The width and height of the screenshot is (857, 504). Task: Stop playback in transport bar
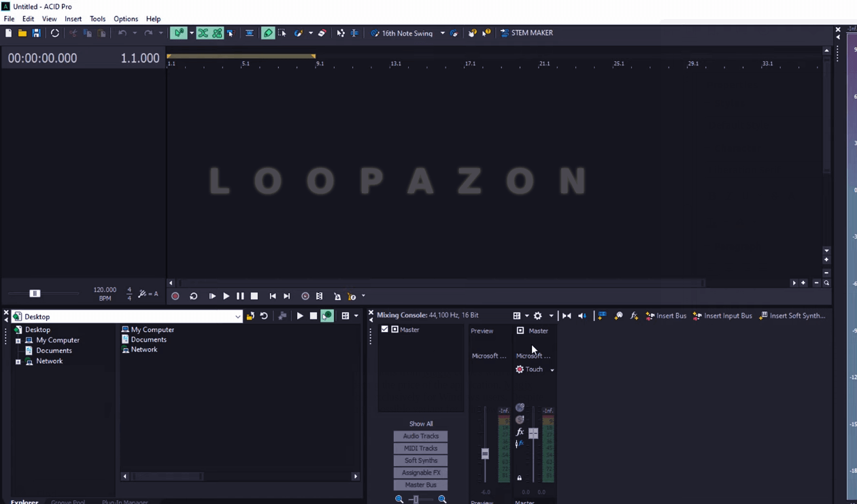point(254,297)
